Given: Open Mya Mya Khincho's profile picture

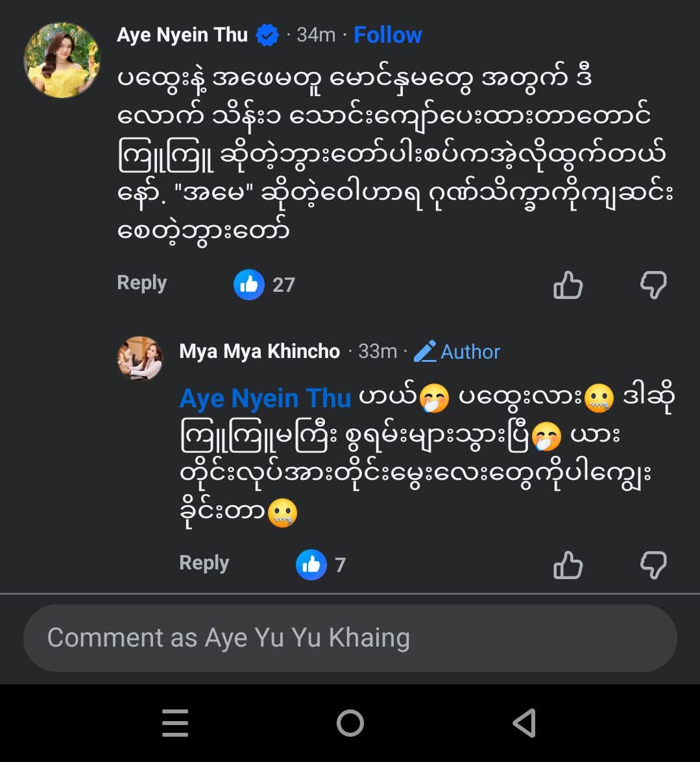Looking at the screenshot, I should (139, 358).
